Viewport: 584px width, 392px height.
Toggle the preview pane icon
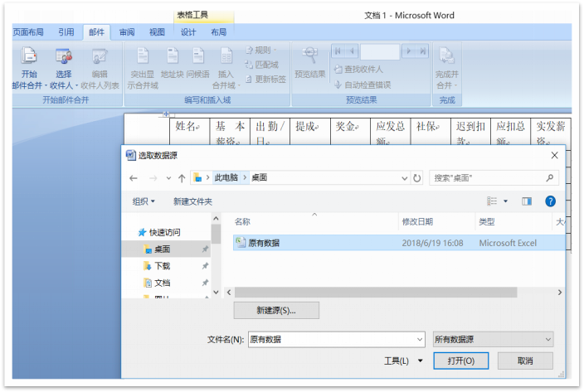pos(526,201)
